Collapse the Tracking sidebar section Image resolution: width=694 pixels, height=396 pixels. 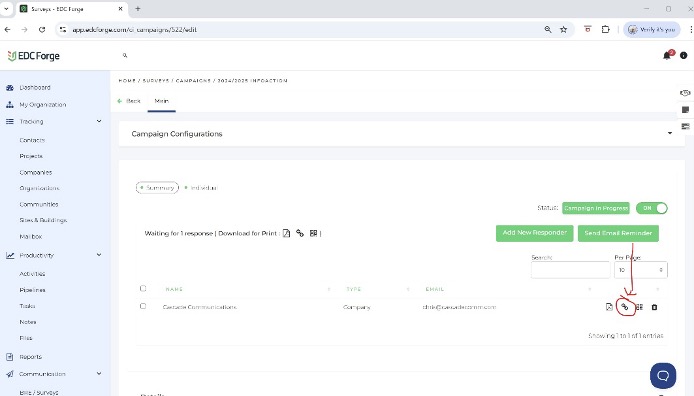coord(99,121)
